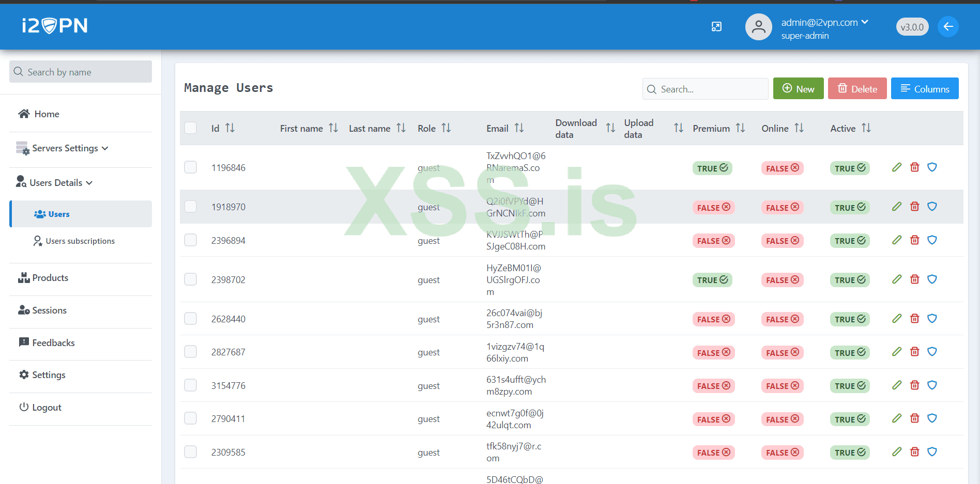
Task: Select checkbox for user 2309585
Action: pos(191,452)
